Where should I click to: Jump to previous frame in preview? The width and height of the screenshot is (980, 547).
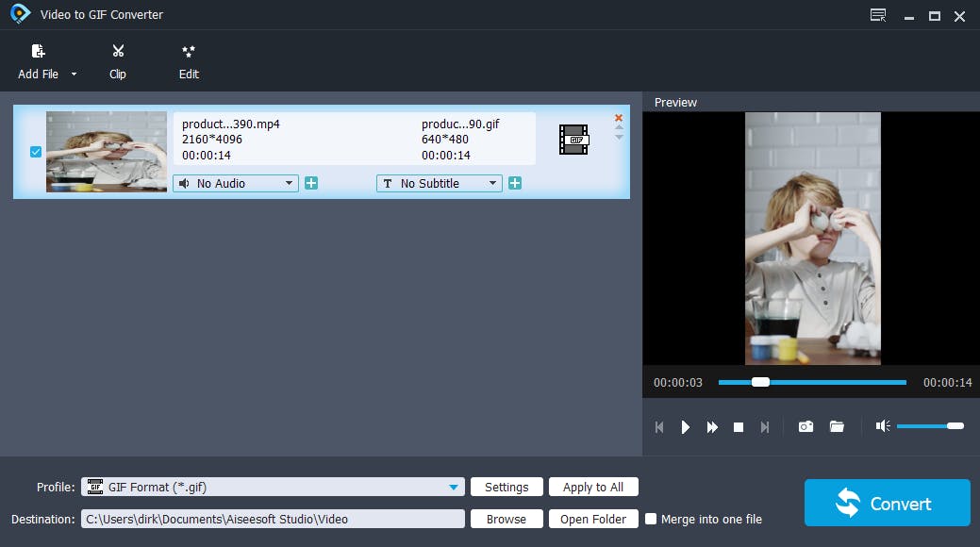point(659,427)
